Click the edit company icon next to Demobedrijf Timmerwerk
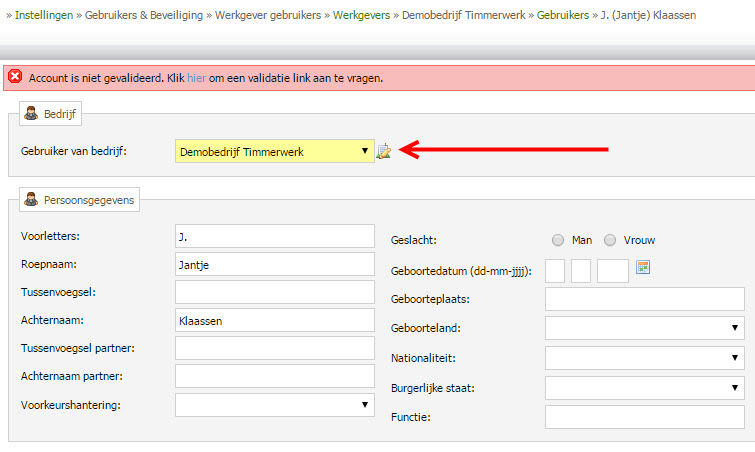Viewport: 755px width, 452px height. [384, 151]
